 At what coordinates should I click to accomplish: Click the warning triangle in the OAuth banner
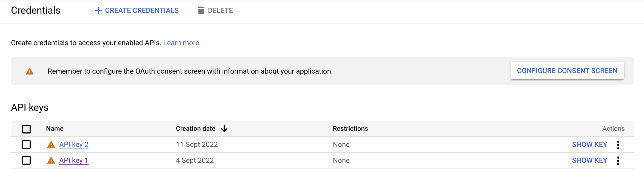[29, 71]
